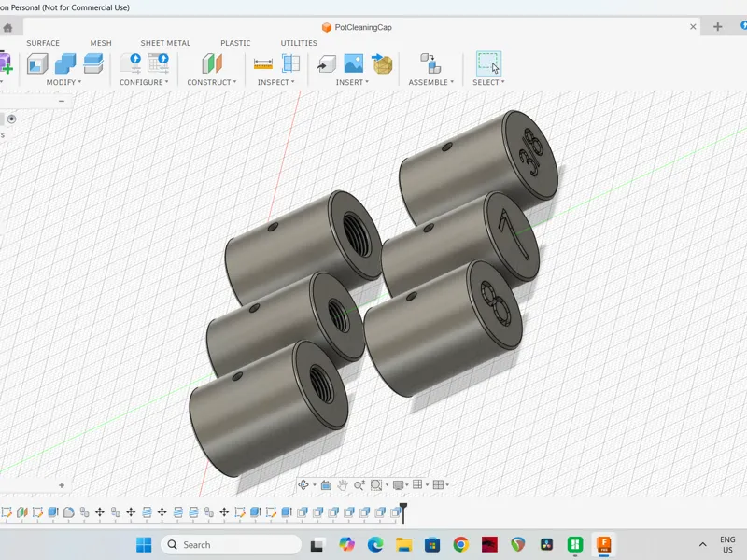Open the CONFIGURE dropdown menu

144,82
